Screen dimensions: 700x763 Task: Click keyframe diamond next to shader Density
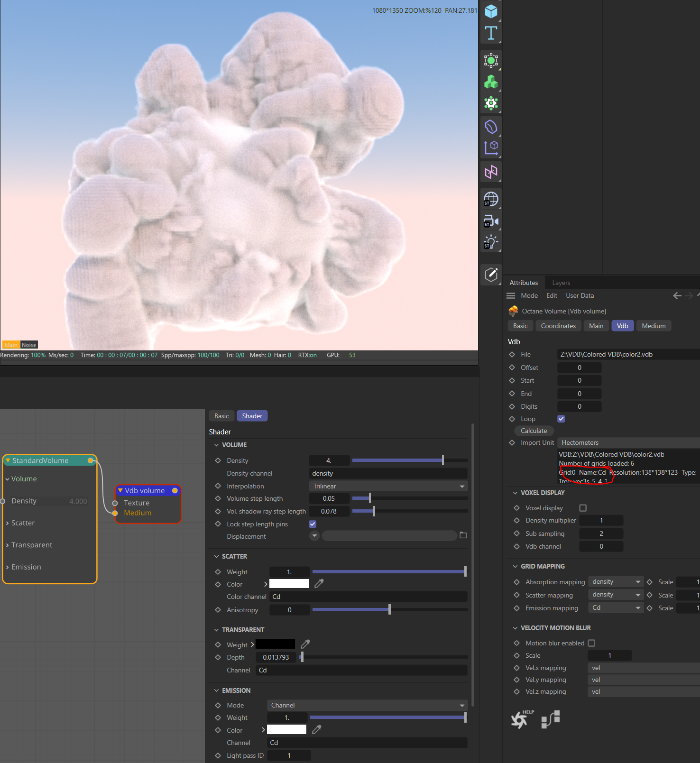(x=218, y=460)
